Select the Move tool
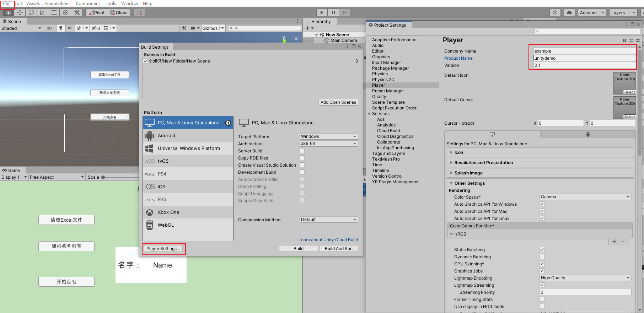 (20, 12)
